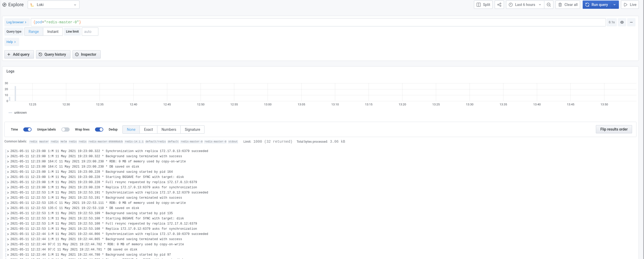Open the Query history panel

coord(53,54)
